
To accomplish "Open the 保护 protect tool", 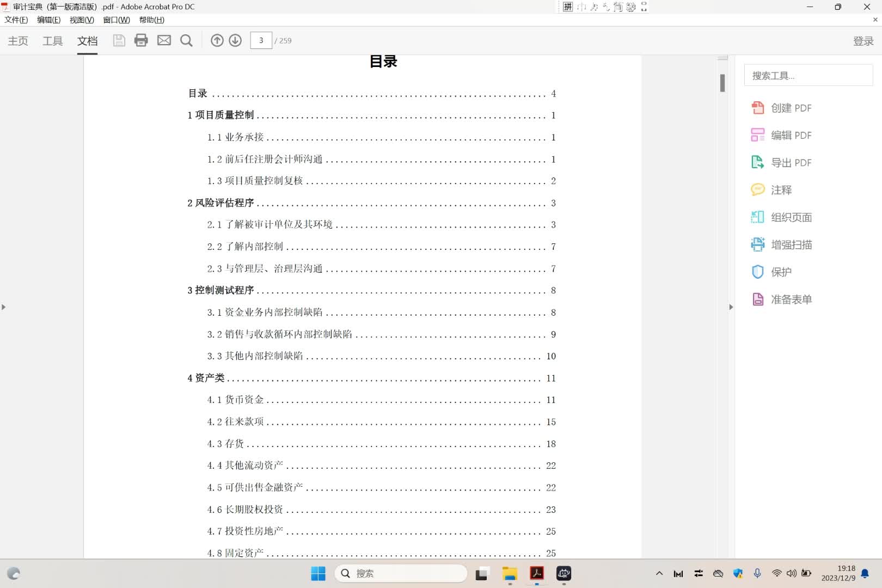I will tap(771, 272).
